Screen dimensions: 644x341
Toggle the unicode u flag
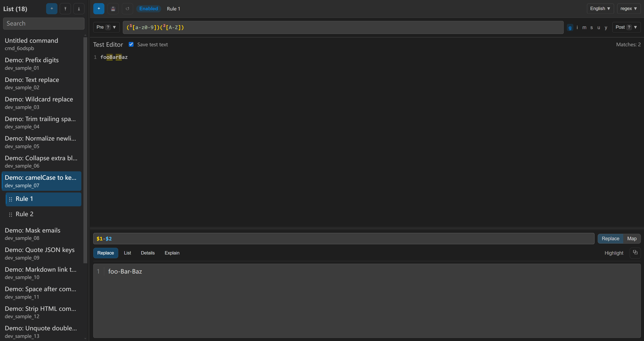point(599,27)
